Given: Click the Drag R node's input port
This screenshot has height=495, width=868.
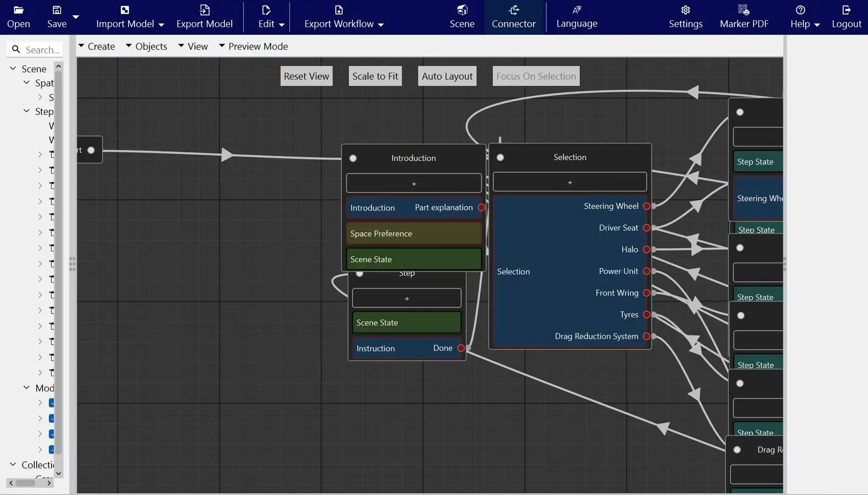Looking at the screenshot, I should pos(737,450).
